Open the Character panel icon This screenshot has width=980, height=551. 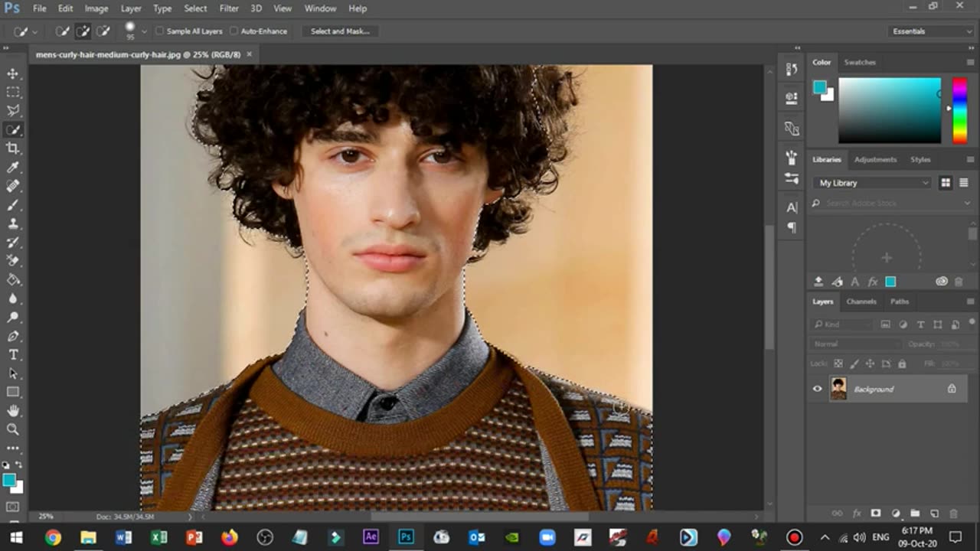792,207
